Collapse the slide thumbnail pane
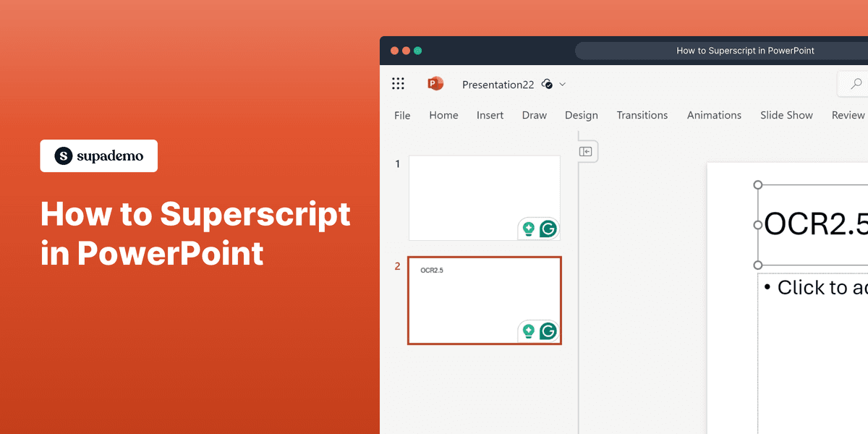Image resolution: width=868 pixels, height=434 pixels. click(x=586, y=151)
